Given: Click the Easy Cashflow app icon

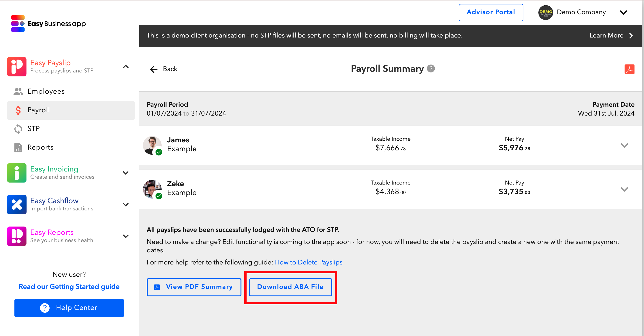Looking at the screenshot, I should coord(17,204).
